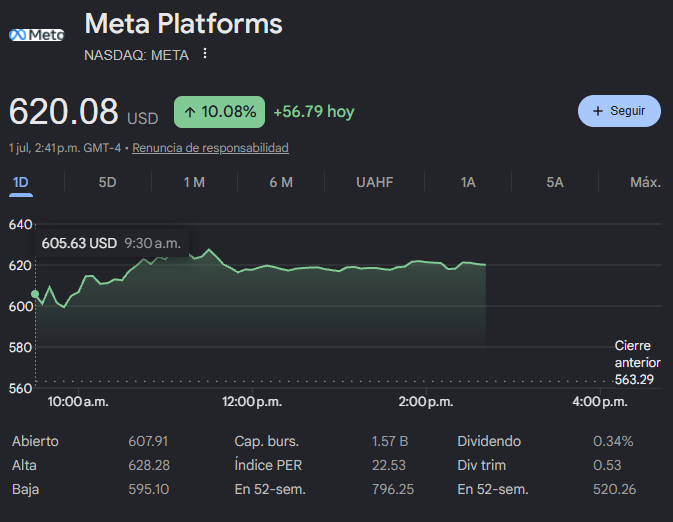This screenshot has height=522, width=673.
Task: Click the 12:00 p.m. axis label
Action: click(252, 402)
